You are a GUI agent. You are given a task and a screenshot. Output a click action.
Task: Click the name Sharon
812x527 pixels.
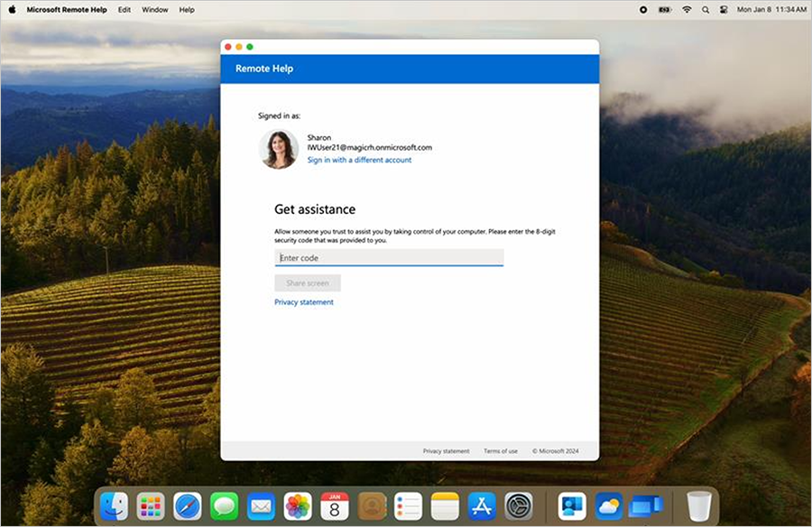[x=319, y=137]
